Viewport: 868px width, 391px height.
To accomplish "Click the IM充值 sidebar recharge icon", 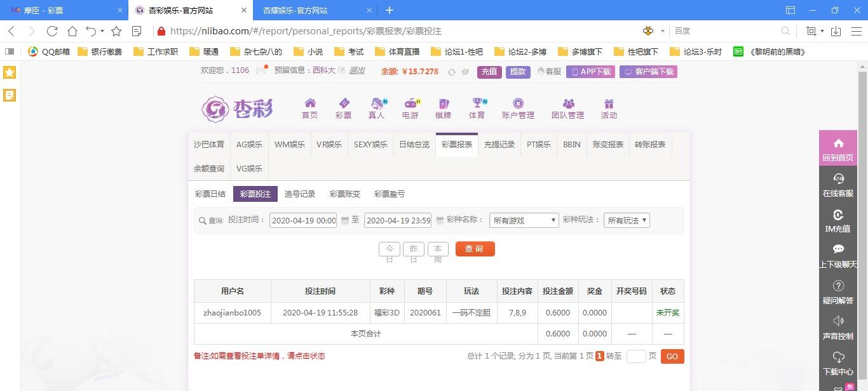I will click(837, 216).
